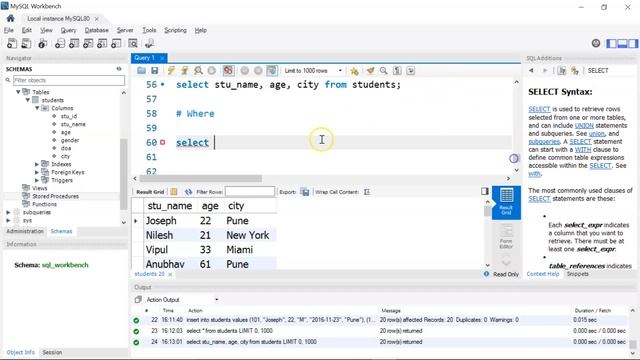Click the WITH link in help text
Screen dimensions: 640x360
(583, 149)
